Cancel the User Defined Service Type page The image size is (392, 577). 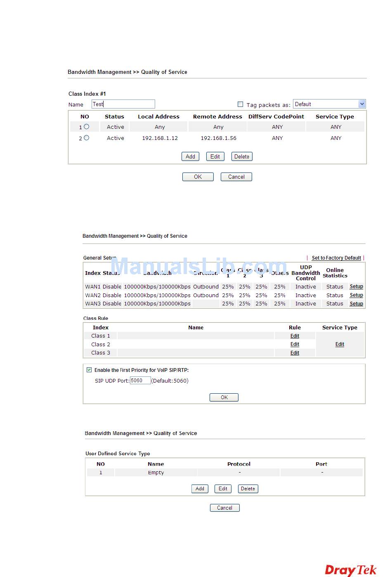225,508
